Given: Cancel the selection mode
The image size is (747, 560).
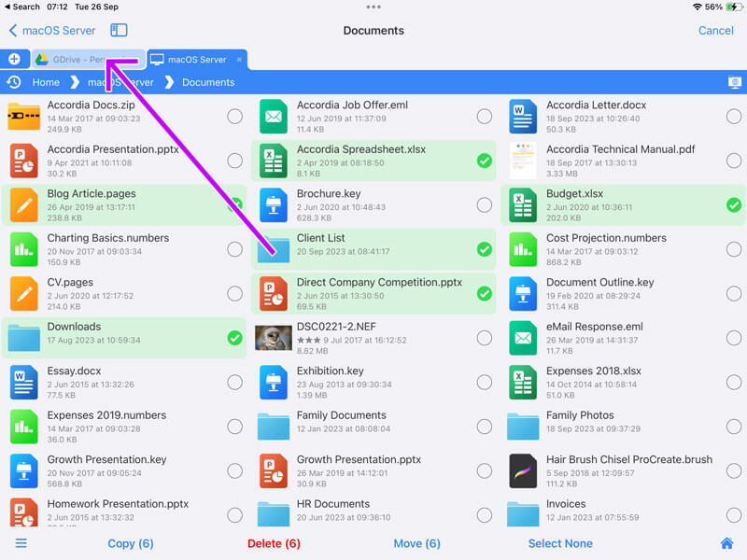Looking at the screenshot, I should (x=715, y=31).
